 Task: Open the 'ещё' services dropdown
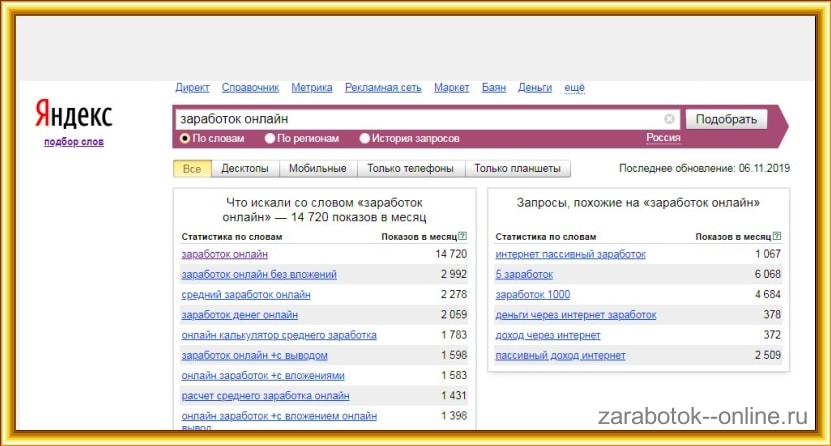(574, 88)
